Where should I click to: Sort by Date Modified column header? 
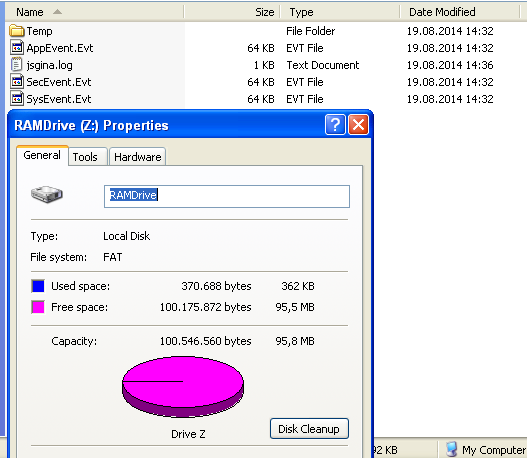click(460, 12)
